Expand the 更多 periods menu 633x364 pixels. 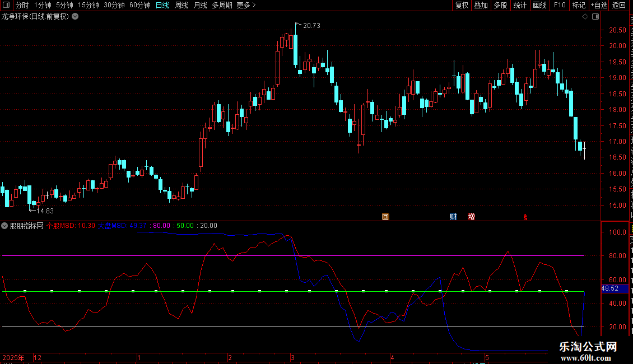tap(246, 5)
